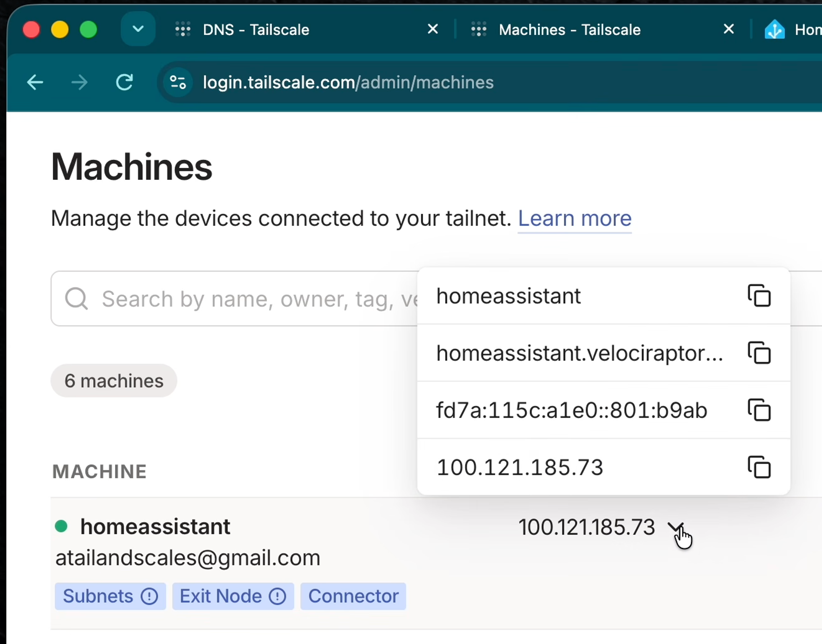Click the homeassistant machine name link
Screen dimensions: 822x644
coord(155,526)
